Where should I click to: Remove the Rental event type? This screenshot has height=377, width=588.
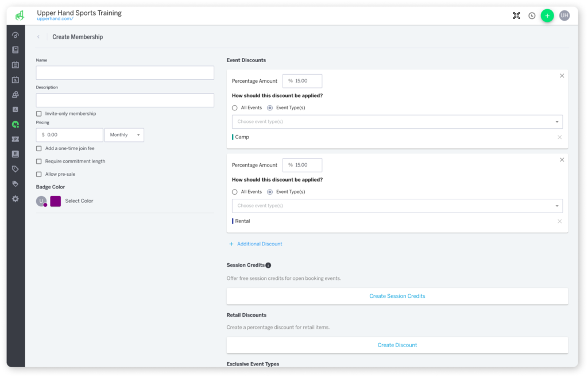pos(559,221)
